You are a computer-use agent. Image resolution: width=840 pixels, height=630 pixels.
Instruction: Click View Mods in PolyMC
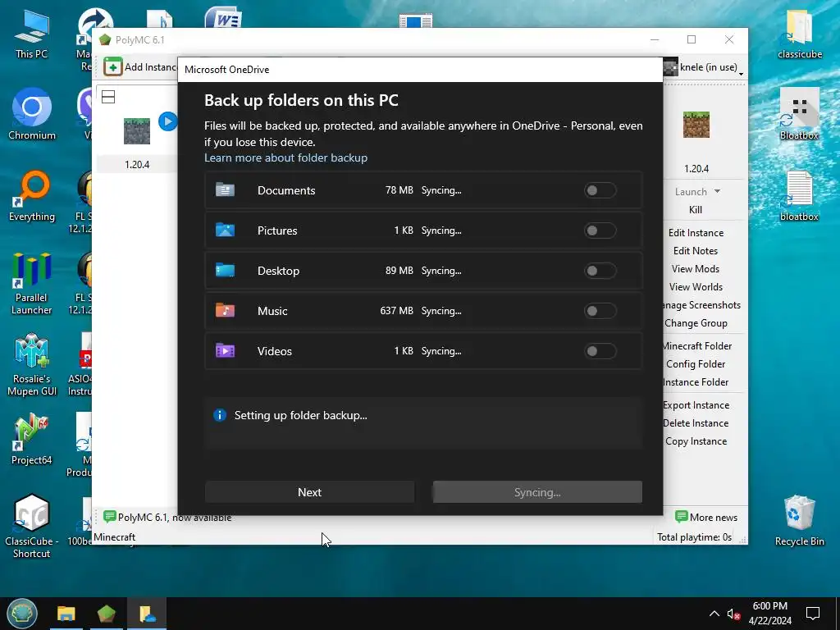(x=696, y=269)
